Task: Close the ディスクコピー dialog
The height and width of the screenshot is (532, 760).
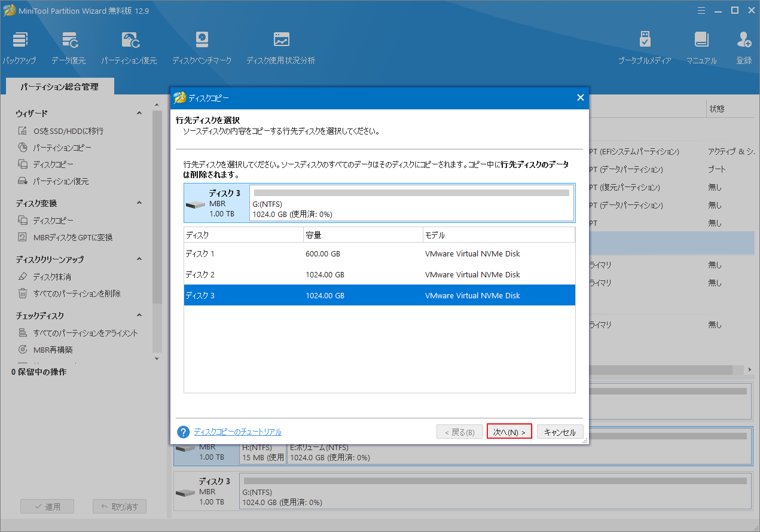Action: pos(580,97)
